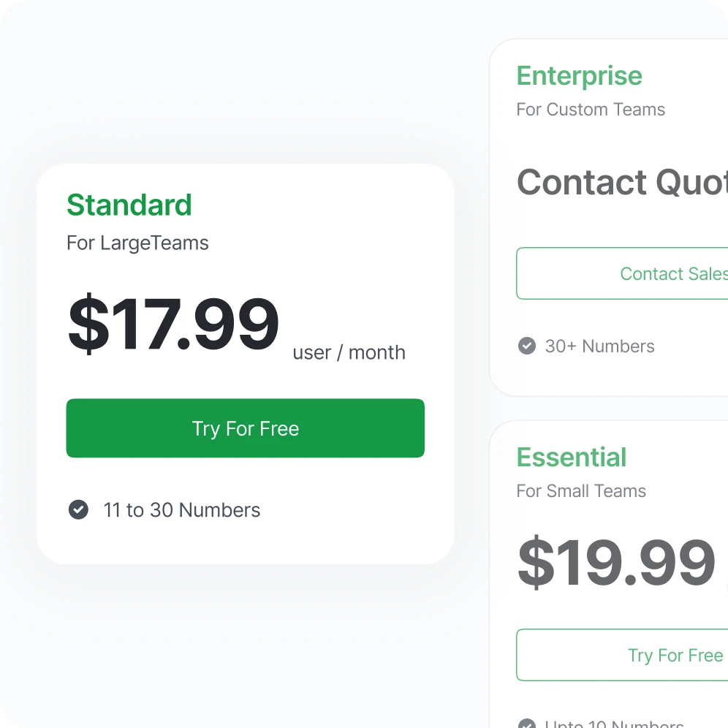The height and width of the screenshot is (728, 728).
Task: Click the checkmark icon beside 11 to 30 Numbers
Action: (78, 509)
